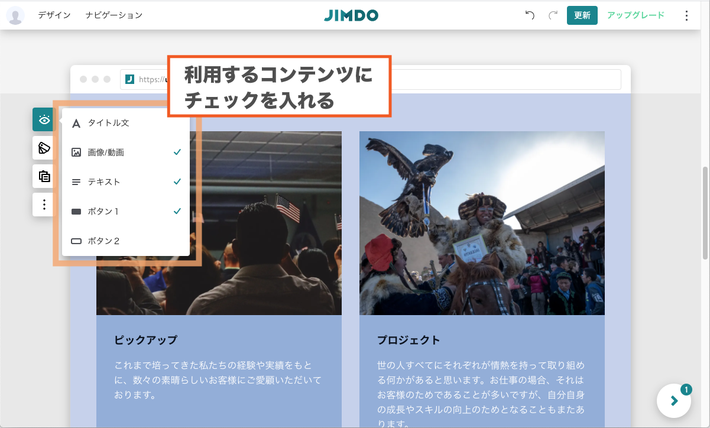Open the assistant arrow button with badge
The image size is (710, 428).
pos(674,400)
